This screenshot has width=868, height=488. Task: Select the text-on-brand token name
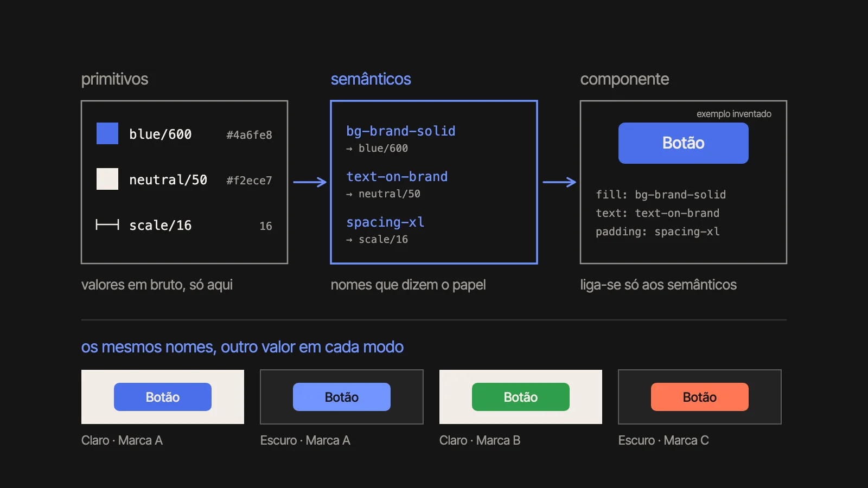(397, 177)
